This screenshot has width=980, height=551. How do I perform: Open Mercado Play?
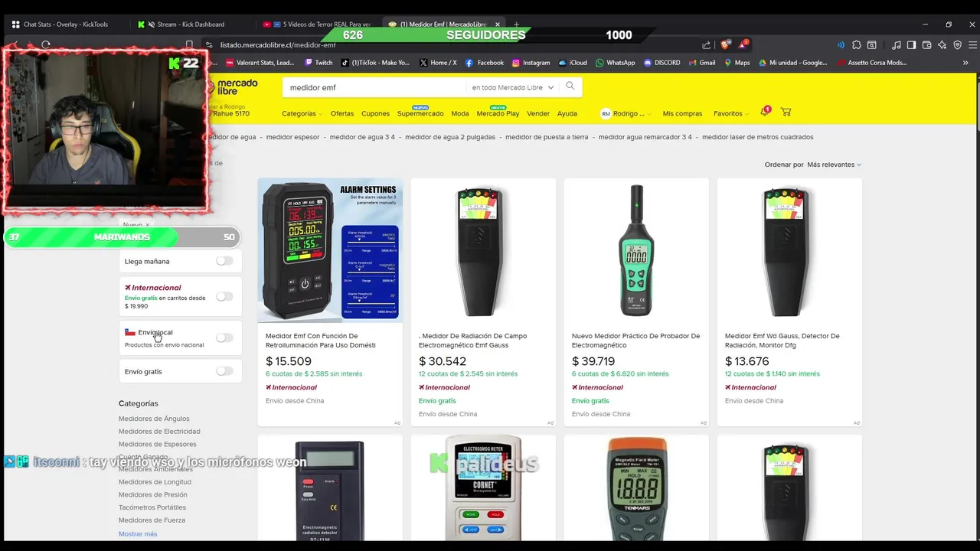point(498,113)
